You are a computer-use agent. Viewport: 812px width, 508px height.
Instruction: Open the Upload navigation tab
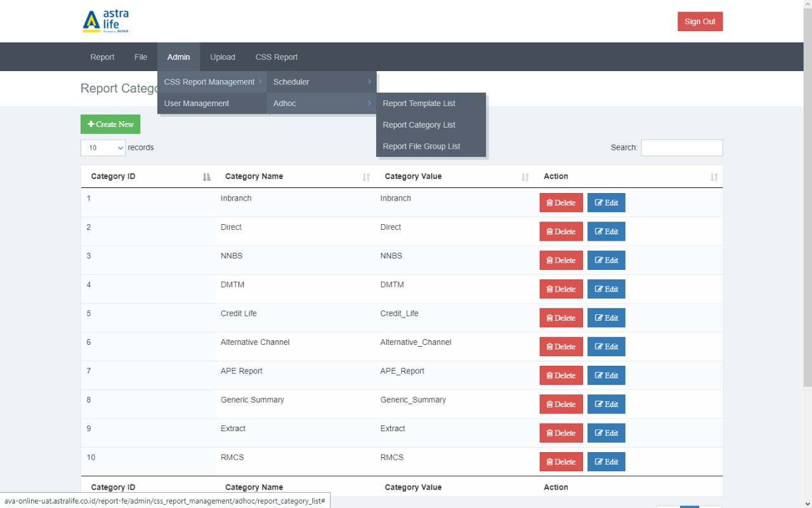point(223,57)
